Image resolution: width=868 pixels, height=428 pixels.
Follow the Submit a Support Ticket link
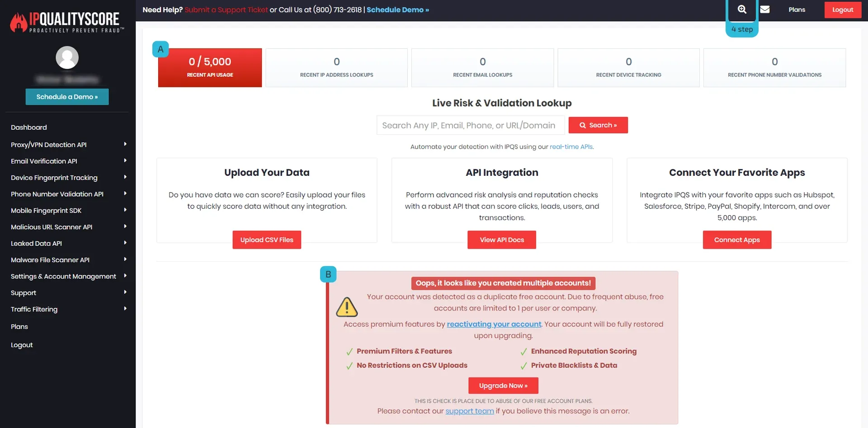[226, 9]
